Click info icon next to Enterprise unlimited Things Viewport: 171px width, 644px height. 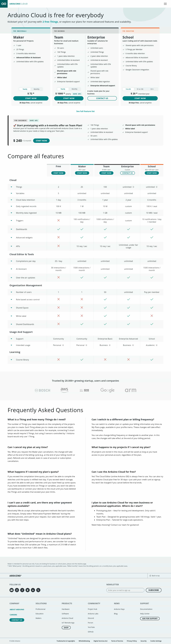[133, 187]
